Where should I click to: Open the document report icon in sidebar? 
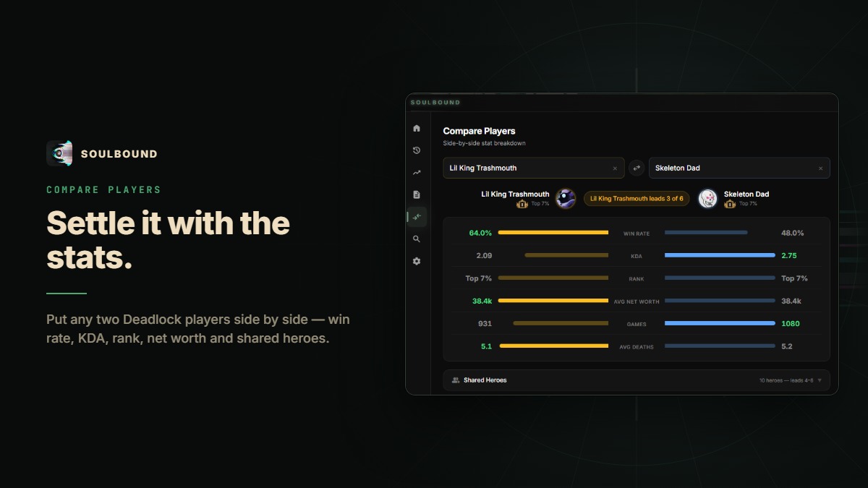click(417, 194)
